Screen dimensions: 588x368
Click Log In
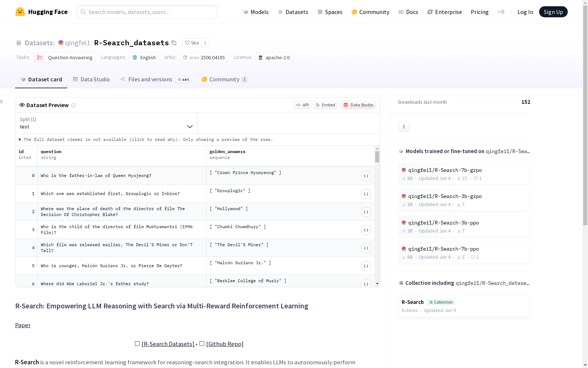(x=525, y=12)
